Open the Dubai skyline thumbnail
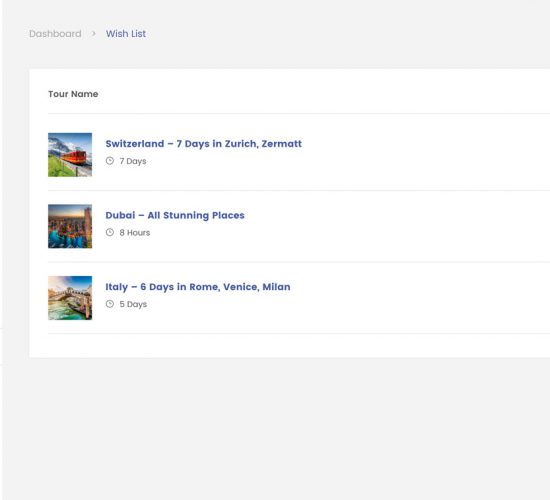The image size is (550, 500). point(70,226)
